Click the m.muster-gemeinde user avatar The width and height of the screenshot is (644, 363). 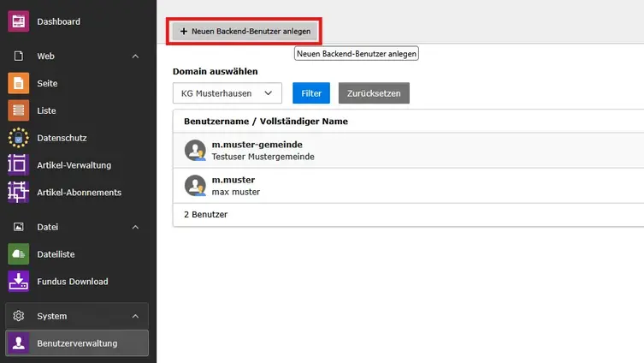tap(195, 151)
